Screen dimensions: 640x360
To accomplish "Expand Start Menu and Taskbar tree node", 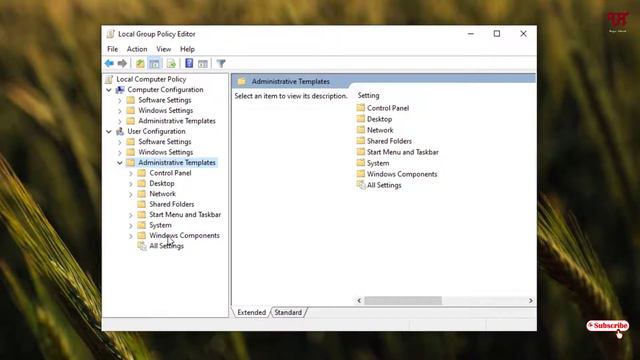I will pyautogui.click(x=131, y=215).
